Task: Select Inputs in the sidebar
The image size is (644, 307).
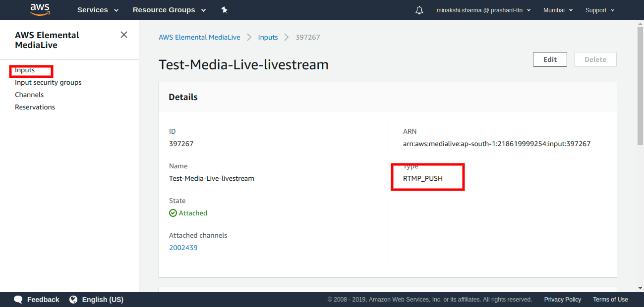Action: click(25, 70)
